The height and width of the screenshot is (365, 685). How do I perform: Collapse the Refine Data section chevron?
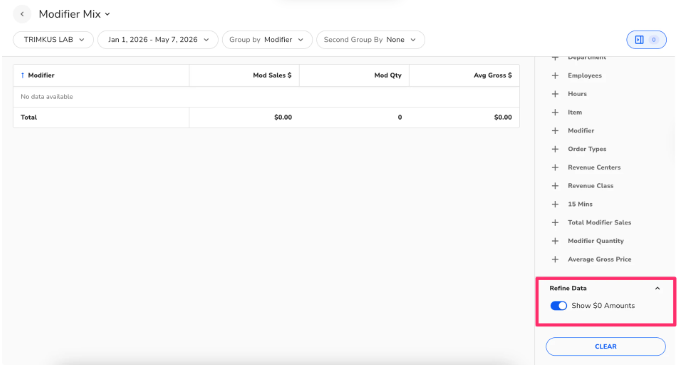[x=657, y=288]
